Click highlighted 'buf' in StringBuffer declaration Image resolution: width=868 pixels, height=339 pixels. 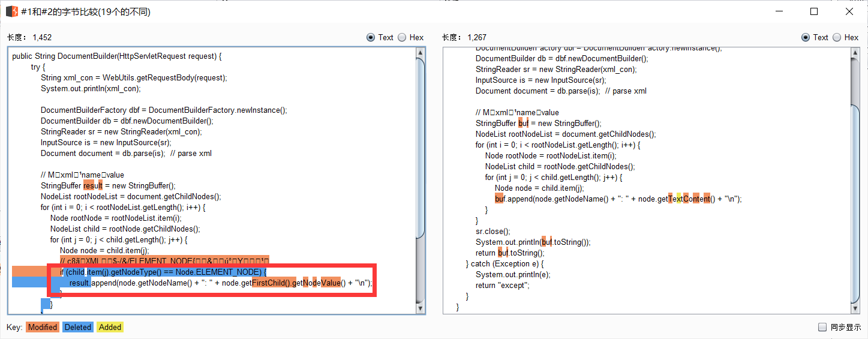click(524, 123)
